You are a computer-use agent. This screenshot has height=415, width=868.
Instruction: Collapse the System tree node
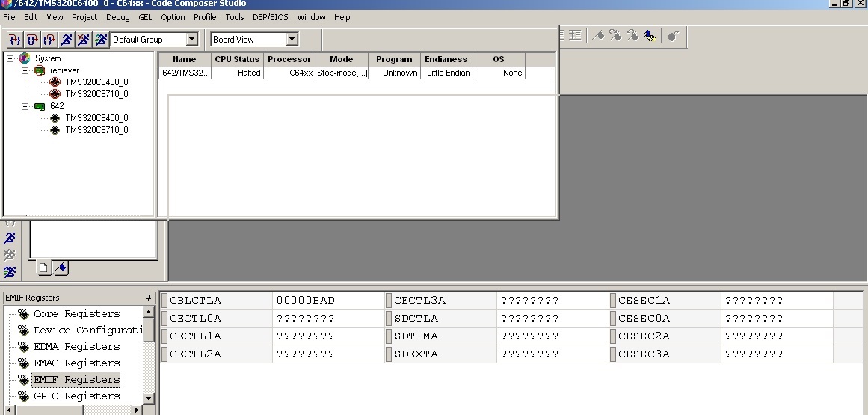pos(10,58)
